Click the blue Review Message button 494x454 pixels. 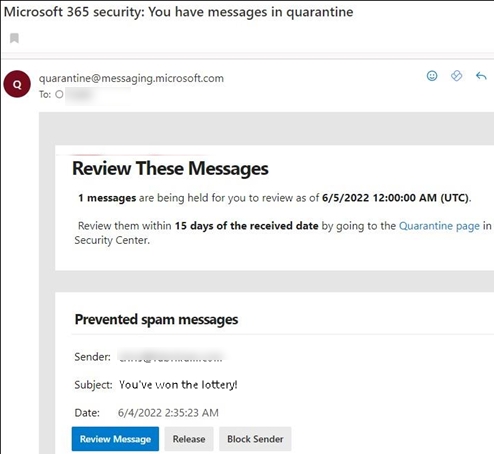115,439
